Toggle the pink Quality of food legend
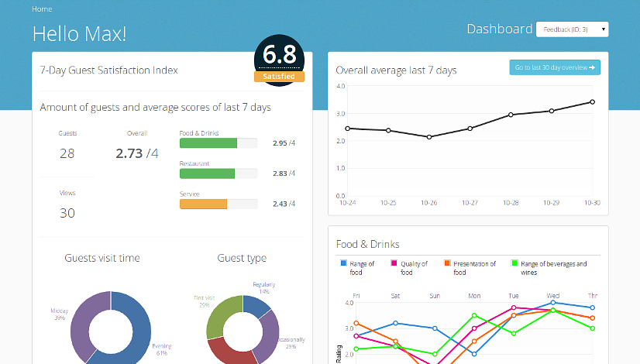 tap(394, 263)
